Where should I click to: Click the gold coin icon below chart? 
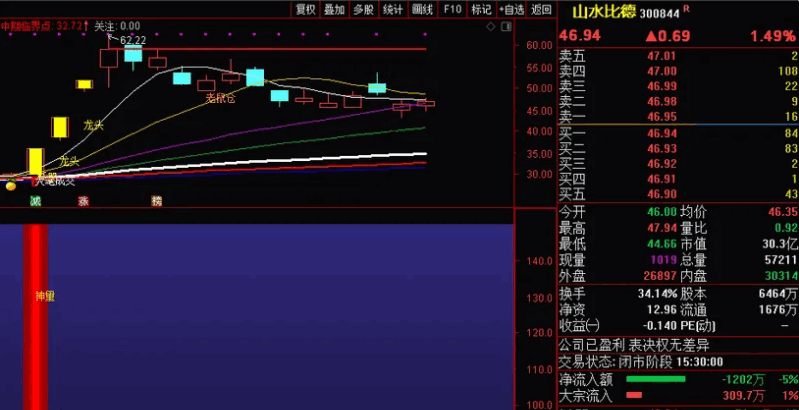[x=11, y=186]
